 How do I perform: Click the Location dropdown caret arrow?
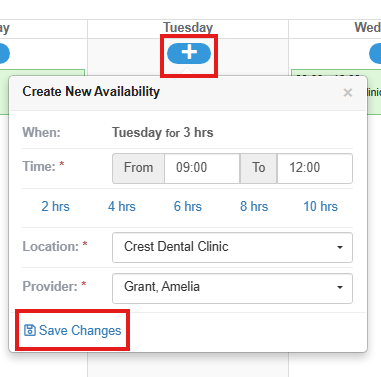point(340,247)
